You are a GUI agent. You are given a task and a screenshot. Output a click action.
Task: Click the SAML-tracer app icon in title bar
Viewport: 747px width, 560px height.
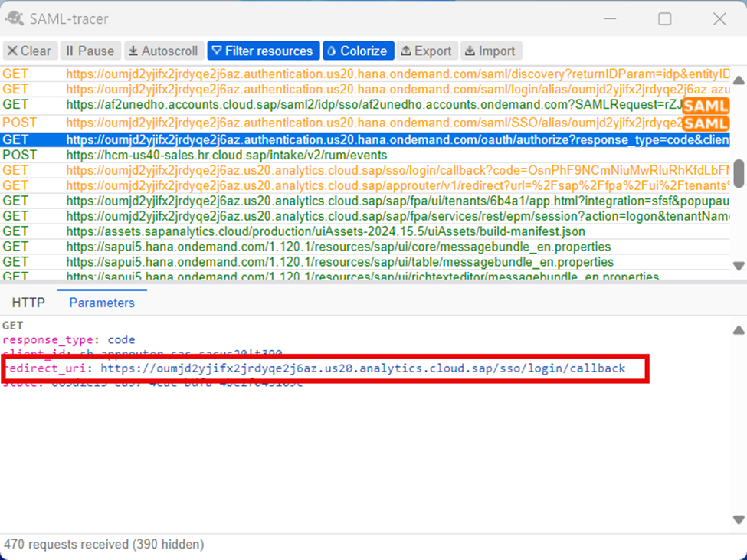[15, 18]
